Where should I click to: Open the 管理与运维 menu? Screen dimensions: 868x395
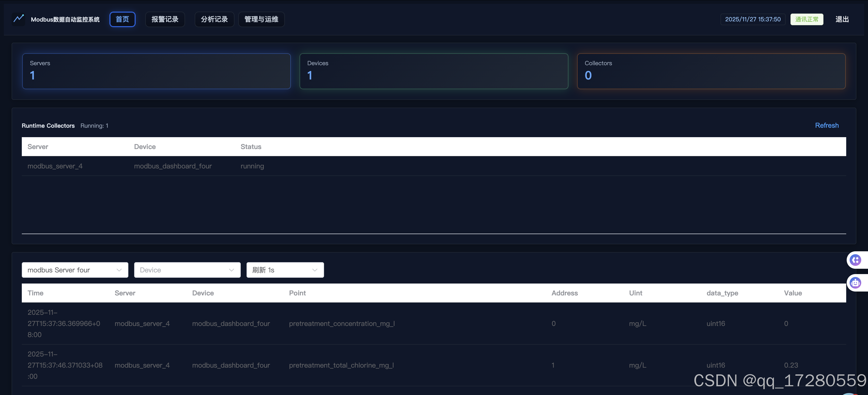coord(261,19)
